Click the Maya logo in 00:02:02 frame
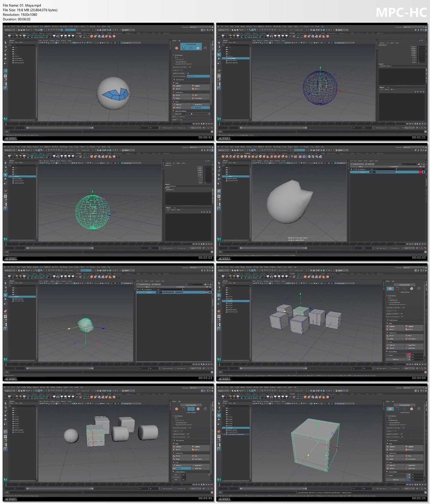This screenshot has width=430, height=504. click(x=5, y=239)
